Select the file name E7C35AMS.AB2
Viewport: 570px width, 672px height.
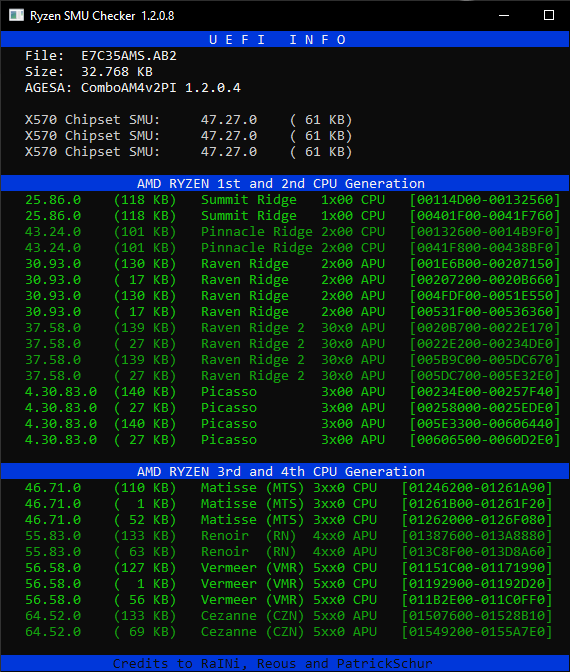pyautogui.click(x=129, y=56)
